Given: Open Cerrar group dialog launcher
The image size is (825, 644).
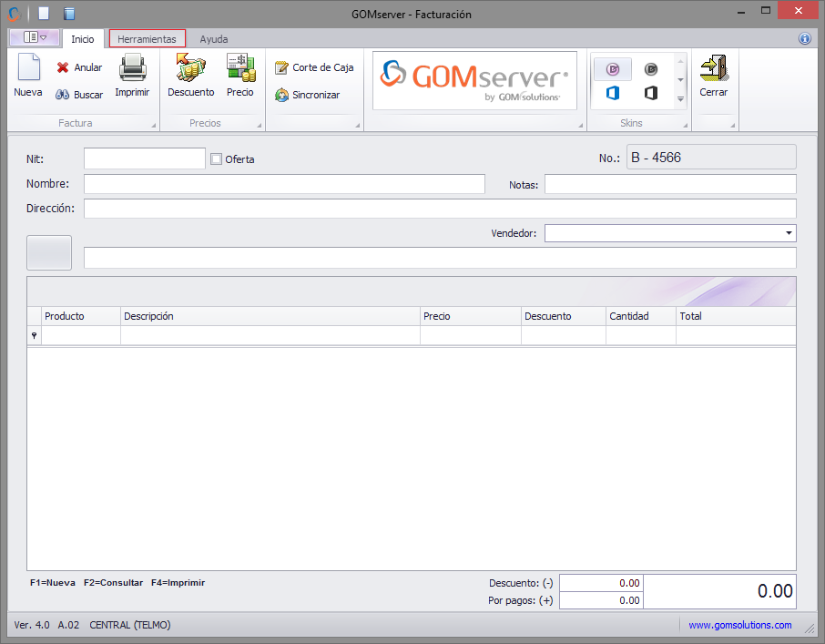Looking at the screenshot, I should (x=732, y=125).
